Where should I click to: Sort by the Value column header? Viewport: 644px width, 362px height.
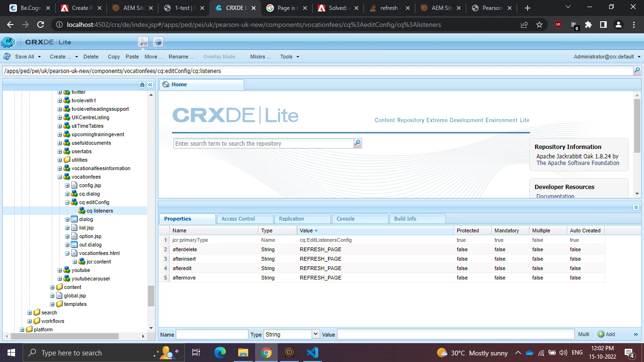point(375,230)
